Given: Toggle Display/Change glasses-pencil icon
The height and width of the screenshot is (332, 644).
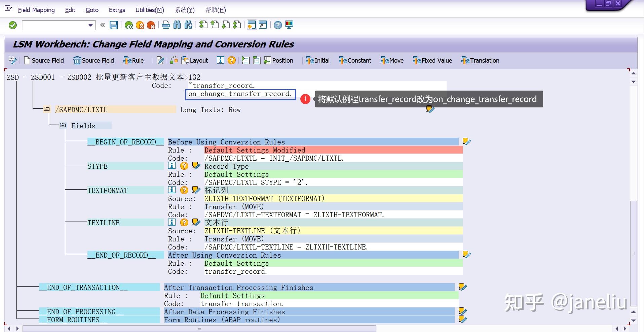Looking at the screenshot, I should click(x=13, y=60).
